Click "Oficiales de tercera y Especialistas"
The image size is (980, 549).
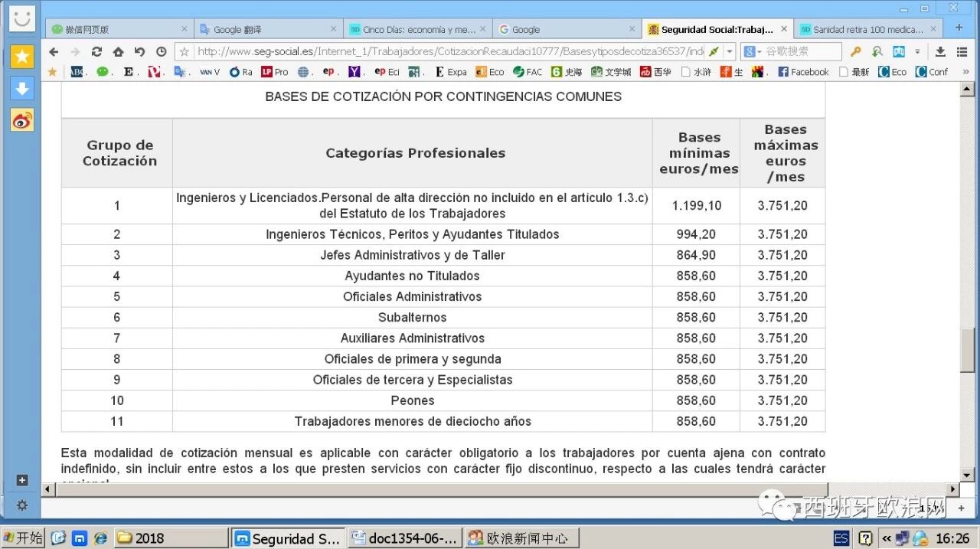point(413,380)
